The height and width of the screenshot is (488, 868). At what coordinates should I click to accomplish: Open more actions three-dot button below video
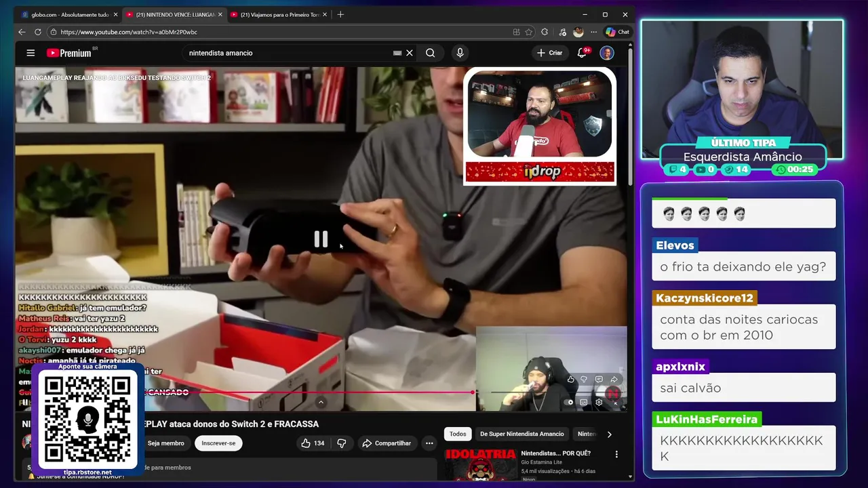[x=429, y=443]
